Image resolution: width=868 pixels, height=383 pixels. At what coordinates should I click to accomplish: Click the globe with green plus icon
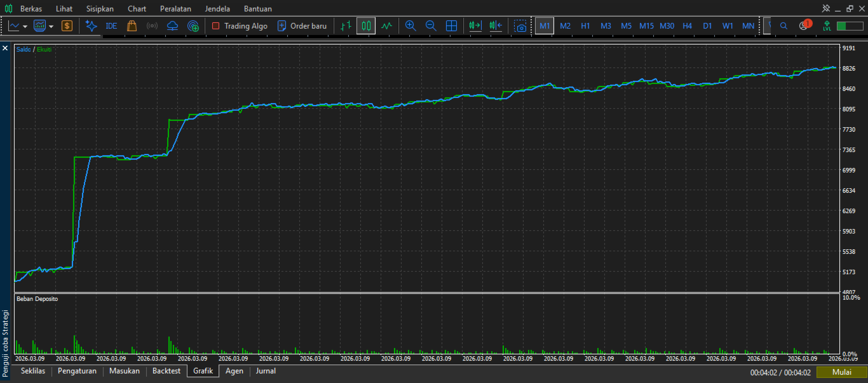tap(193, 26)
